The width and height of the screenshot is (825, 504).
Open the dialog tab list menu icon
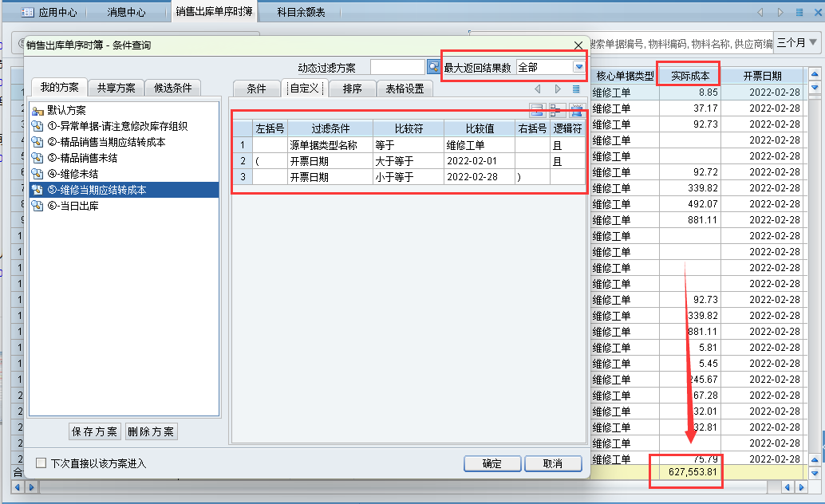coord(576,89)
